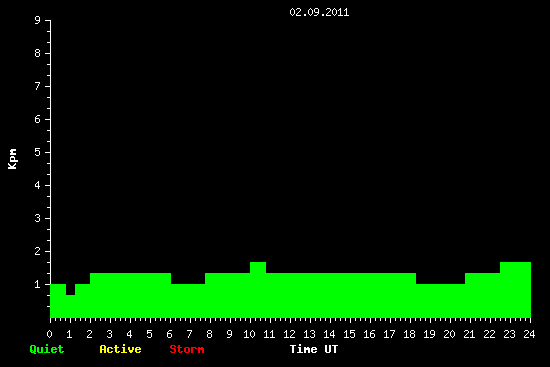The image size is (550, 367).
Task: Click the Time UT axis label
Action: [x=314, y=349]
